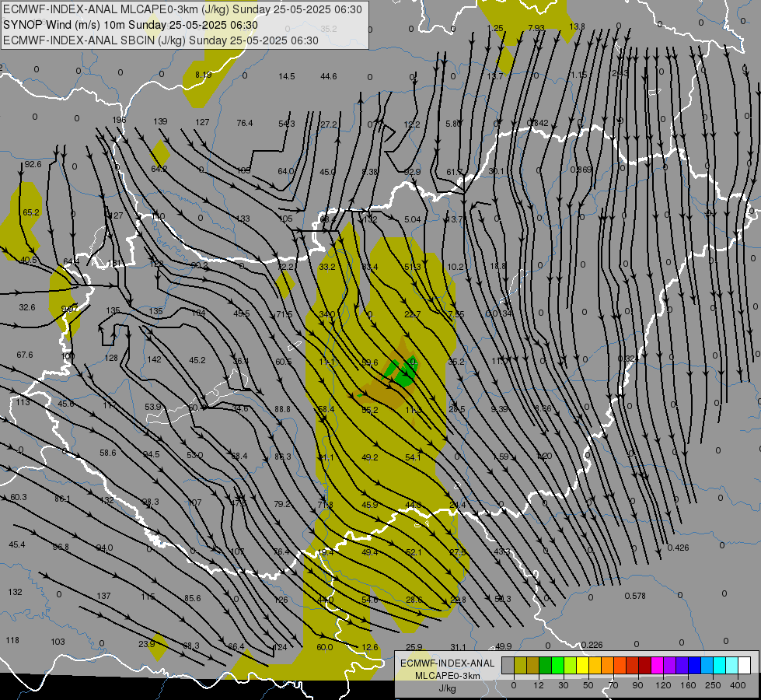Viewport: 761px width, 700px height.
Task: Click the 55.2 grid value
Action: pyautogui.click(x=370, y=411)
